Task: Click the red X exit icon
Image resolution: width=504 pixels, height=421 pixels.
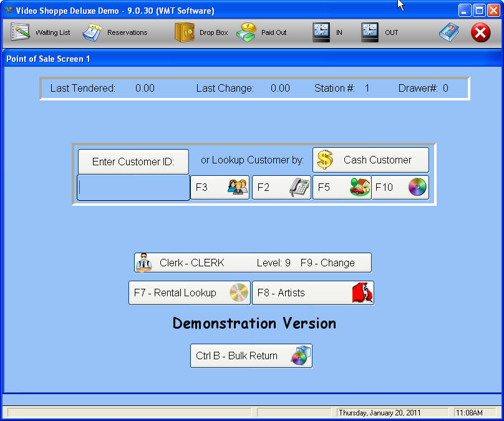Action: [x=480, y=32]
